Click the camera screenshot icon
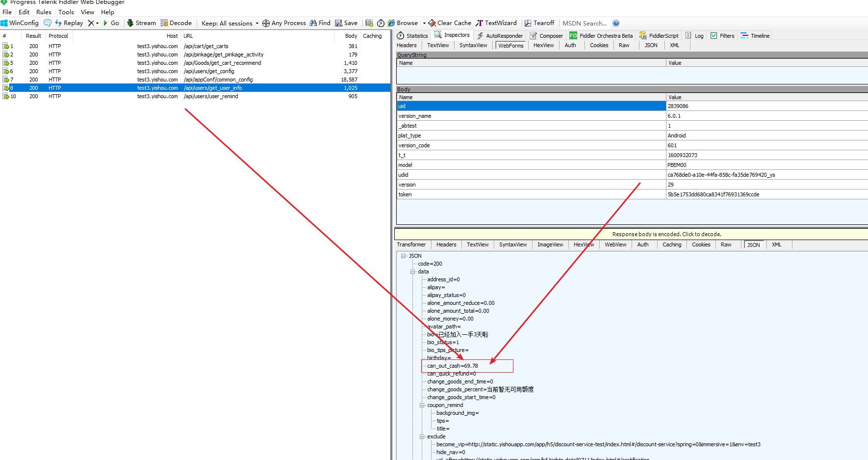Viewport: 868px width, 460px height. tap(369, 23)
